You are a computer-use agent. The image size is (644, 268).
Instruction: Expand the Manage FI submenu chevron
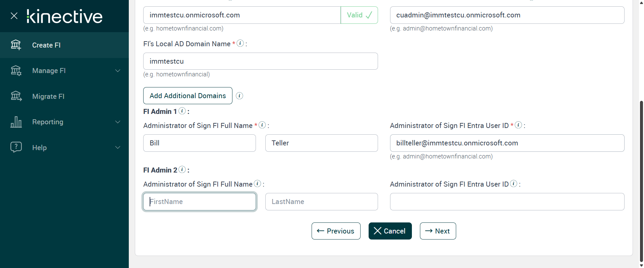coord(118,71)
